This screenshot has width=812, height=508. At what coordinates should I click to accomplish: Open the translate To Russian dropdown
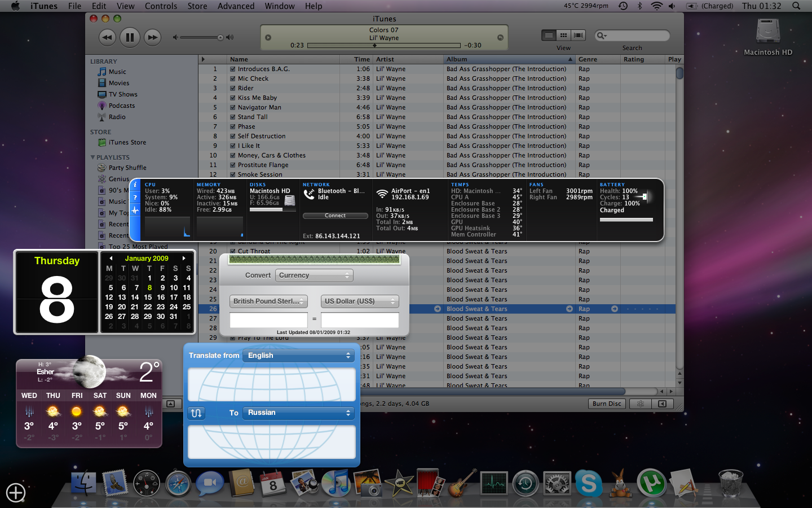click(299, 413)
